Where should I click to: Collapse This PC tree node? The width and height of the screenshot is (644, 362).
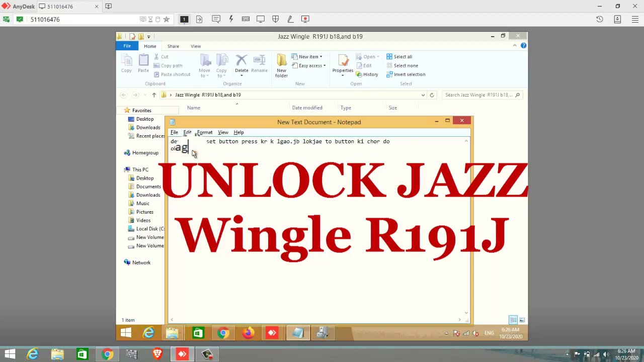coord(120,169)
